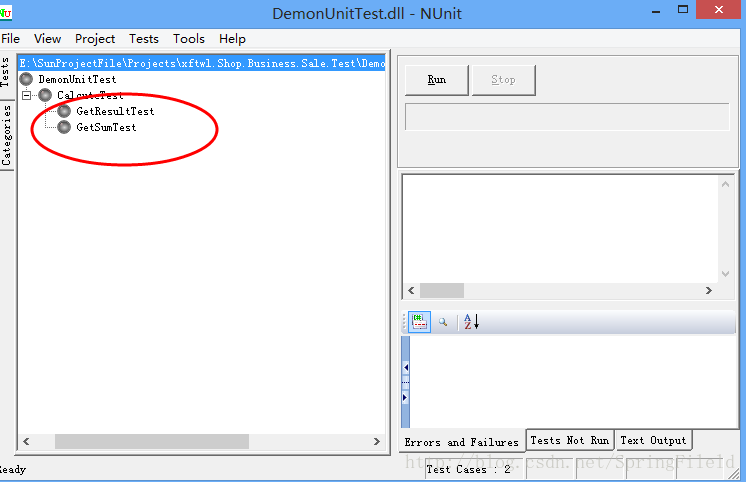Screen dimensions: 746x482
Task: Click the CalcuteTest gray status icon
Action: 45,95
